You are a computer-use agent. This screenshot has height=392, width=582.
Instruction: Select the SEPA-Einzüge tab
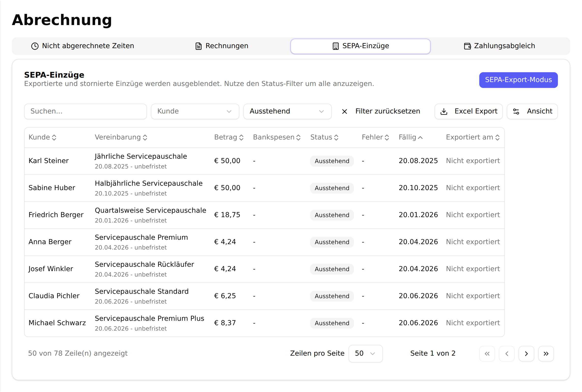click(x=360, y=46)
